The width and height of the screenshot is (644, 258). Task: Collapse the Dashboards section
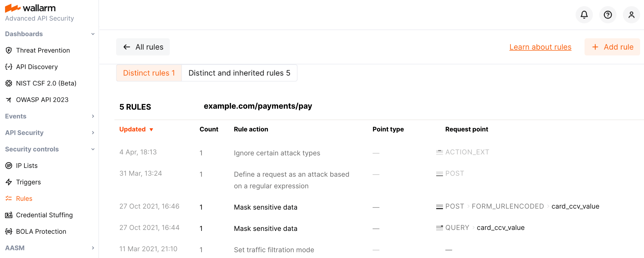(93, 34)
